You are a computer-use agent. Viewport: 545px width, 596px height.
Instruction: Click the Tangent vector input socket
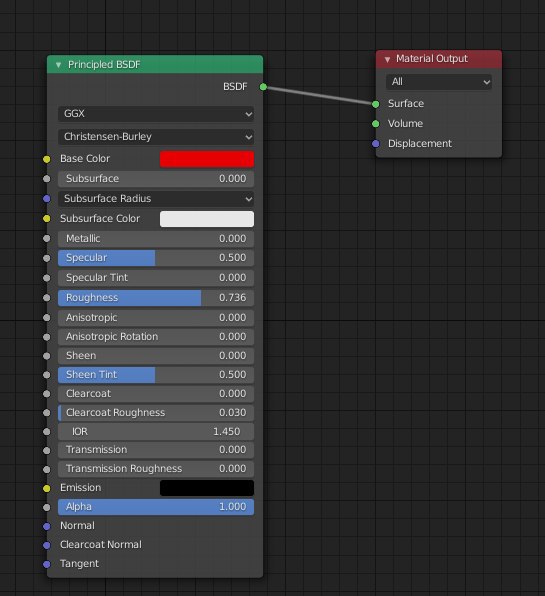(47, 564)
